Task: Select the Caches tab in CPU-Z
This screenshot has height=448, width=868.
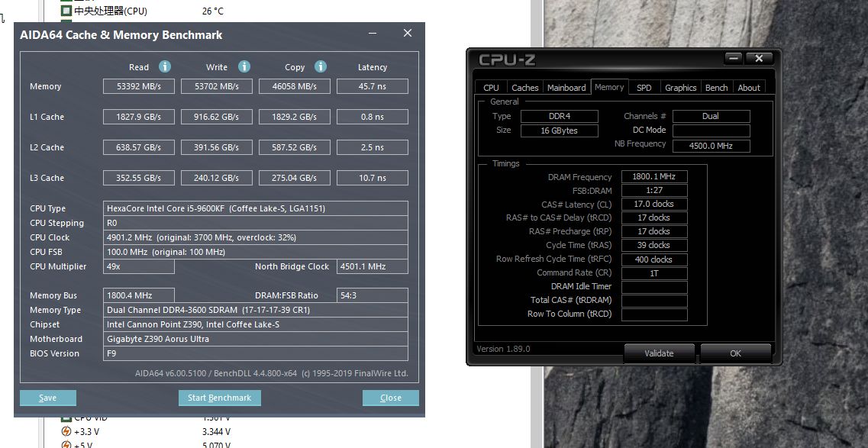Action: tap(524, 88)
